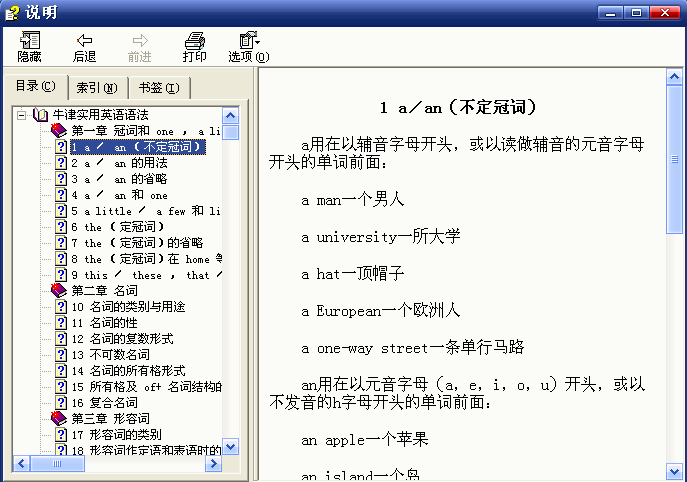Click the 第三章 形容词 chapter book icon
This screenshot has width=687, height=482.
tap(59, 419)
